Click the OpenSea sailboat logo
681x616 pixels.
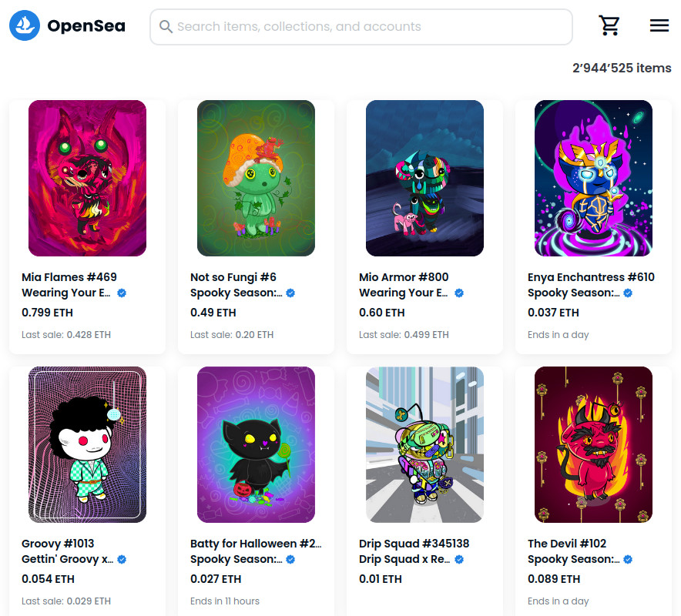click(25, 25)
